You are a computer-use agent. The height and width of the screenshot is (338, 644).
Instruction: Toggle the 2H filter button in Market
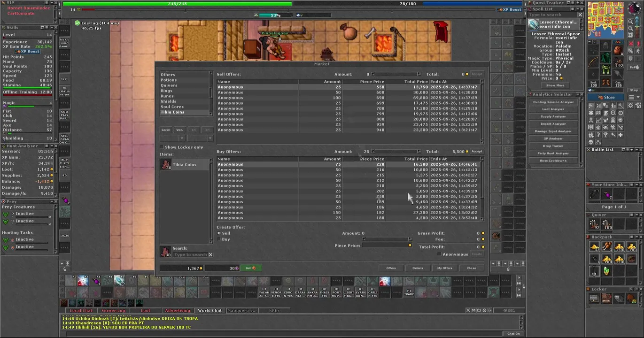[x=207, y=130]
